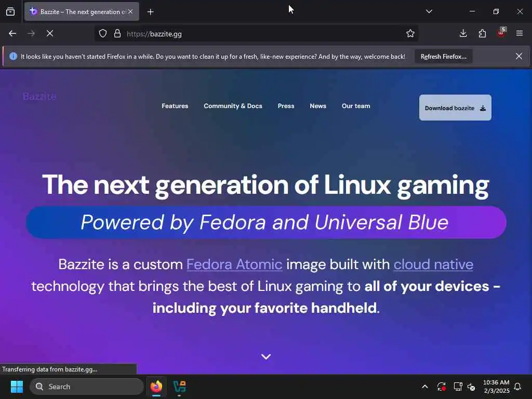Image resolution: width=532 pixels, height=399 pixels.
Task: Stop loading the page
Action: [x=50, y=34]
